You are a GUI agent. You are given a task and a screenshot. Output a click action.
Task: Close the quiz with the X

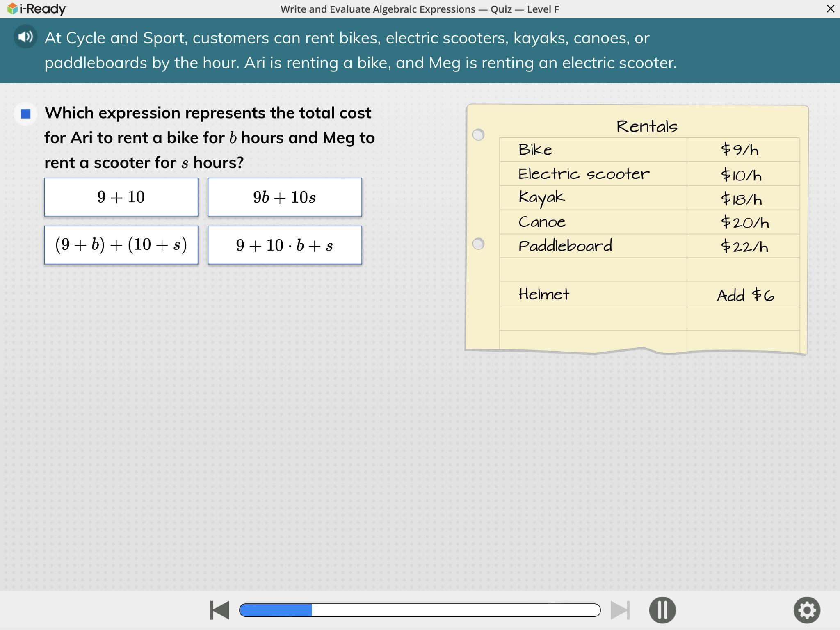pos(830,9)
